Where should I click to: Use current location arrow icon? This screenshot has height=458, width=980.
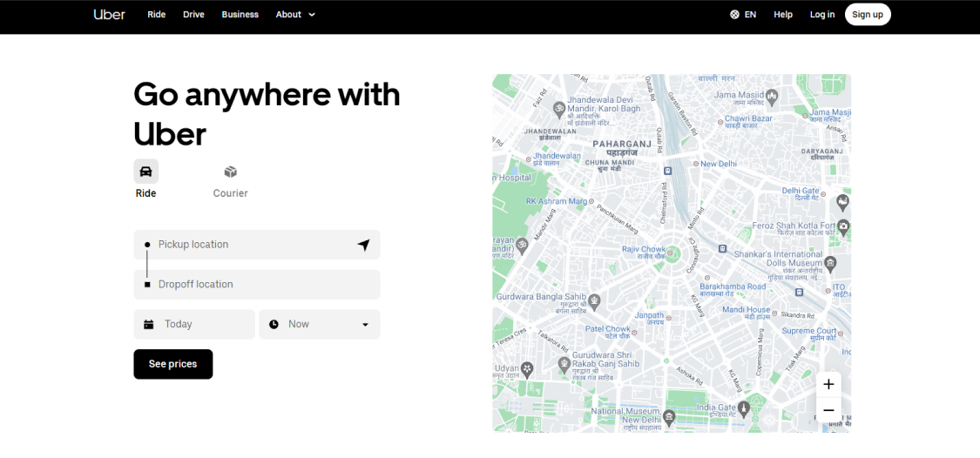click(364, 245)
